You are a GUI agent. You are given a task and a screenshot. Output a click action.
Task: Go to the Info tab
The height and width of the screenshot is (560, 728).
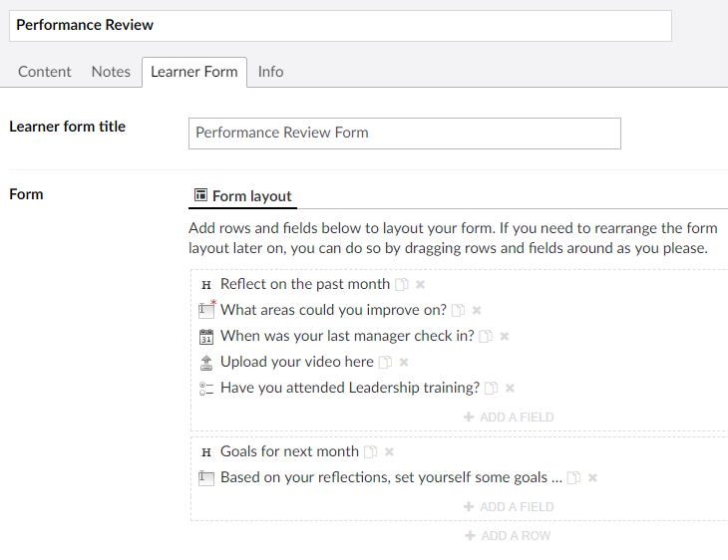click(270, 72)
